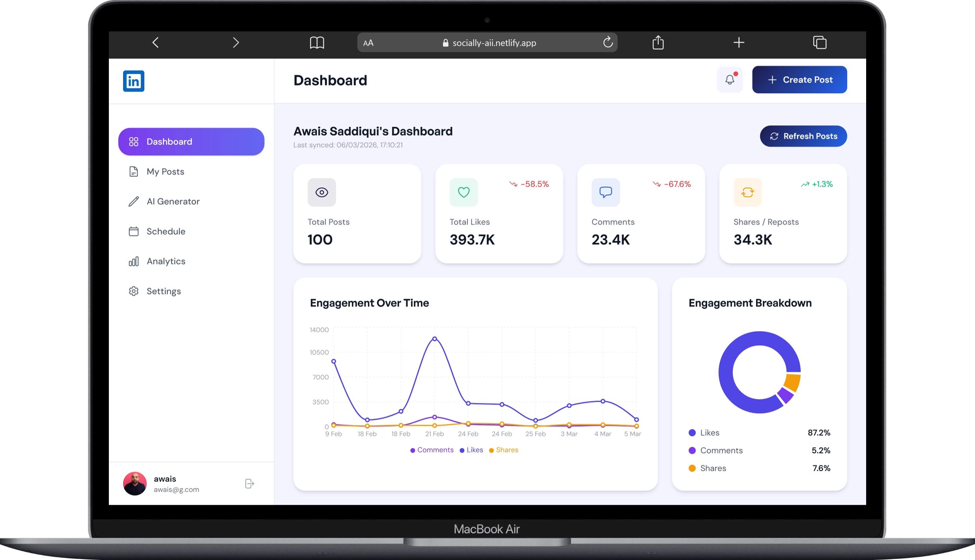975x560 pixels.
Task: Click the Refresh Posts button
Action: tap(803, 136)
